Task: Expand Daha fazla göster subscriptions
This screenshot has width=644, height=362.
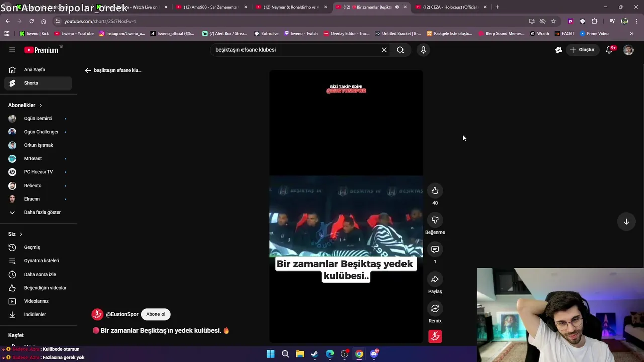Action: click(38, 212)
